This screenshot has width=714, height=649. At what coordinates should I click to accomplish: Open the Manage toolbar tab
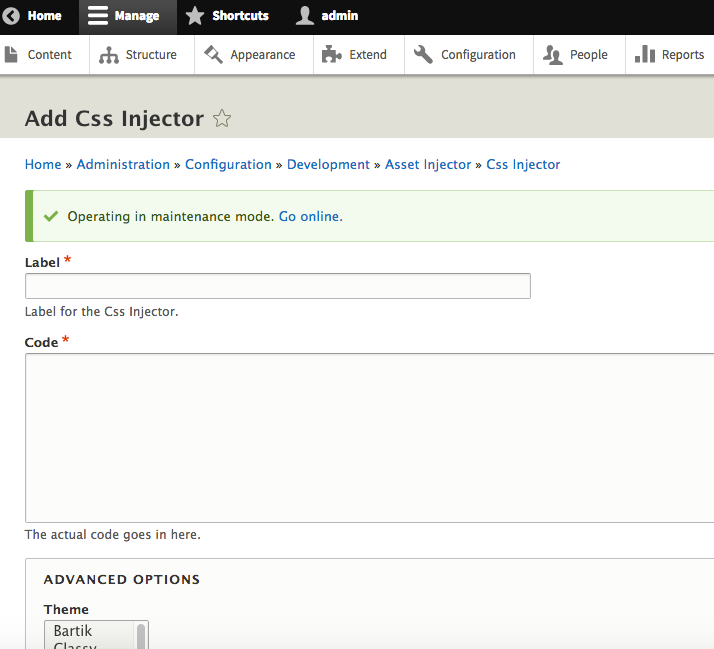(128, 17)
